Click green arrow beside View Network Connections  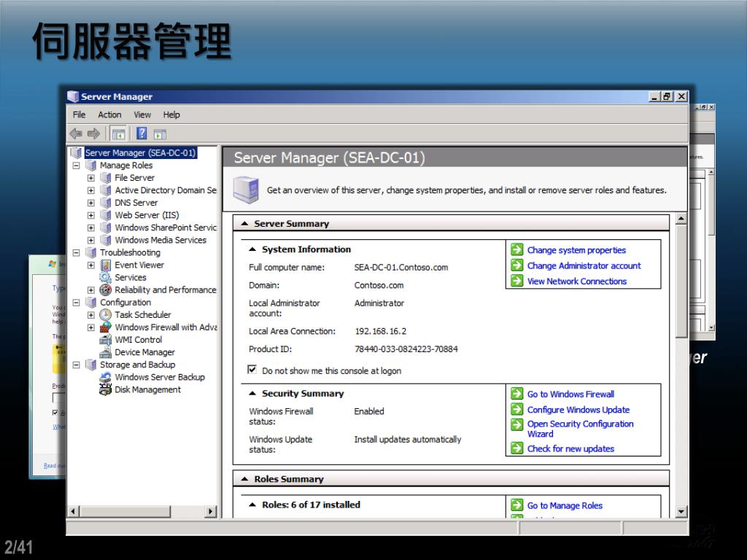(x=517, y=281)
